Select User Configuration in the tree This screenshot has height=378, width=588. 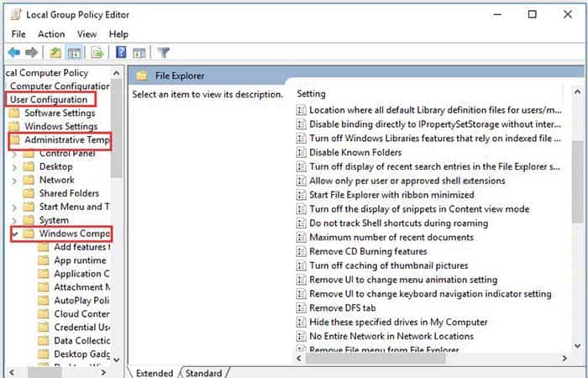pyautogui.click(x=49, y=99)
